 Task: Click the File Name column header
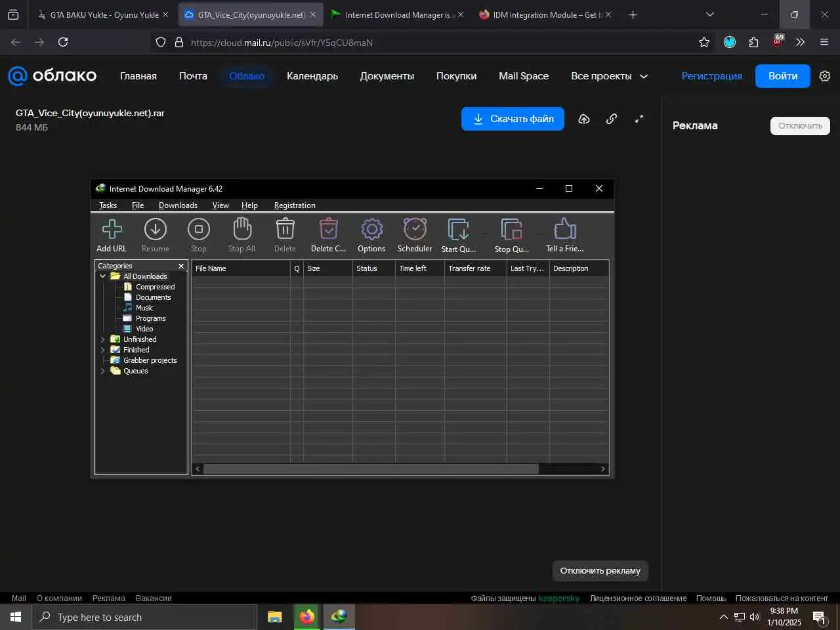[241, 268]
